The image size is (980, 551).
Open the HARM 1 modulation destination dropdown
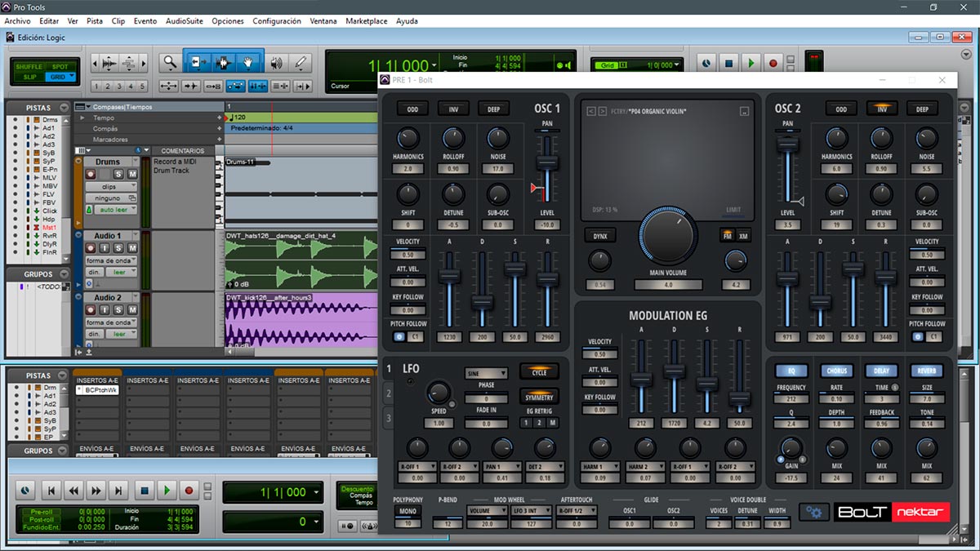click(599, 465)
